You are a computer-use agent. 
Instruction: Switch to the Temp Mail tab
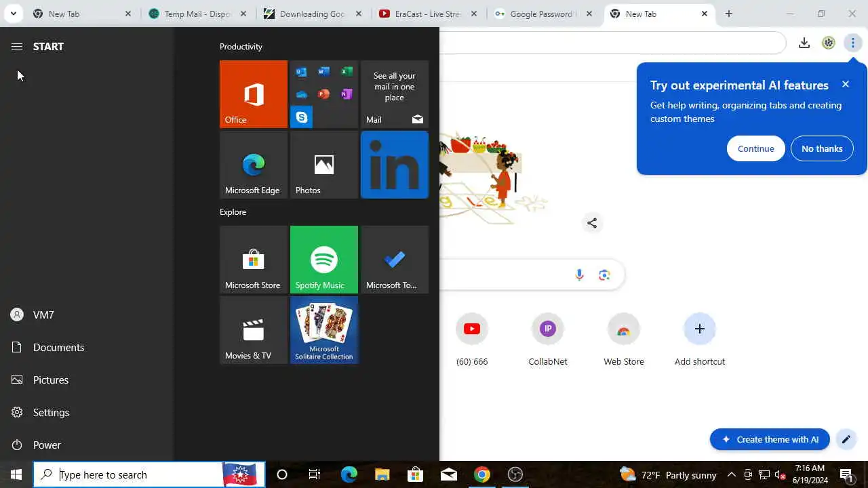click(199, 14)
